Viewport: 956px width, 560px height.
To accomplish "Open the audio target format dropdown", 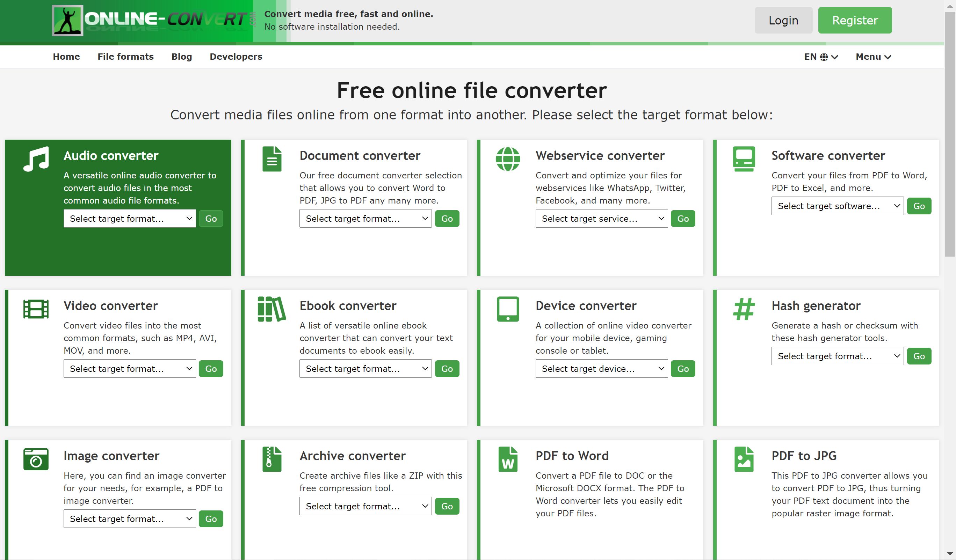I will [129, 219].
